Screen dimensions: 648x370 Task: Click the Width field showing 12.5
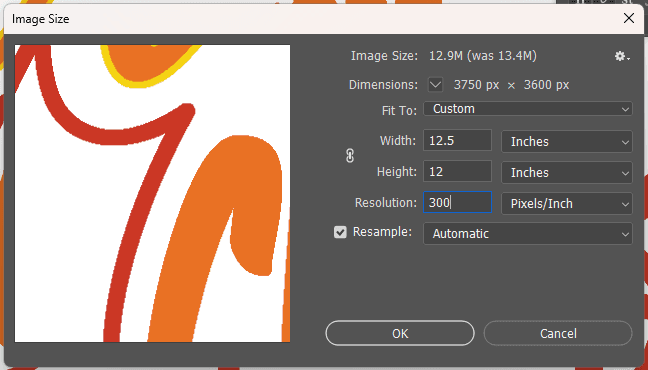point(457,140)
